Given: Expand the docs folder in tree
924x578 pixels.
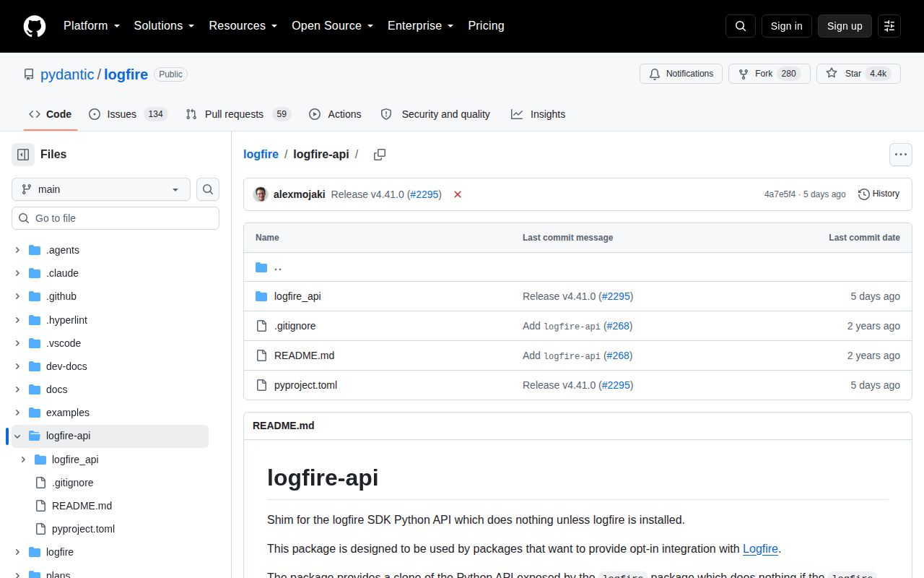Looking at the screenshot, I should point(17,389).
